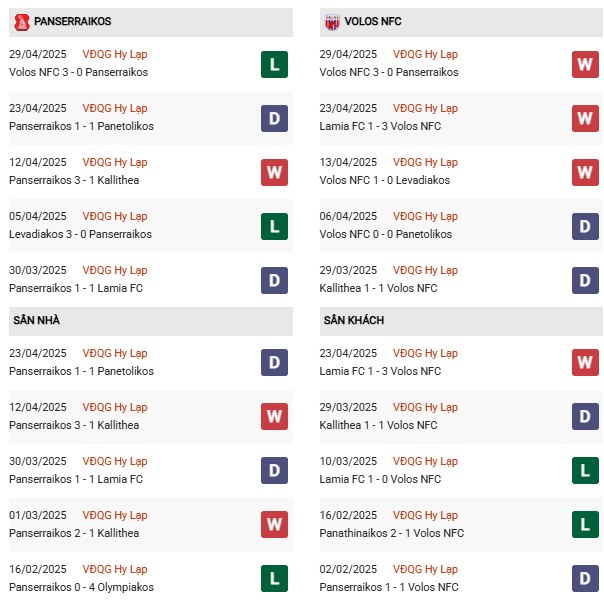Click the Panserraikos team logo icon
Viewport: 604px width, 601px height.
click(21, 21)
